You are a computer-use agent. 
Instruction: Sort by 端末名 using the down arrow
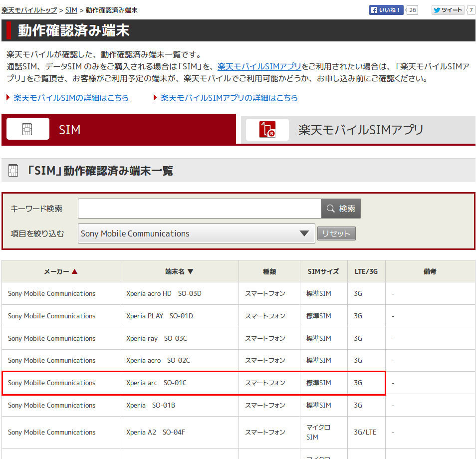click(x=190, y=271)
